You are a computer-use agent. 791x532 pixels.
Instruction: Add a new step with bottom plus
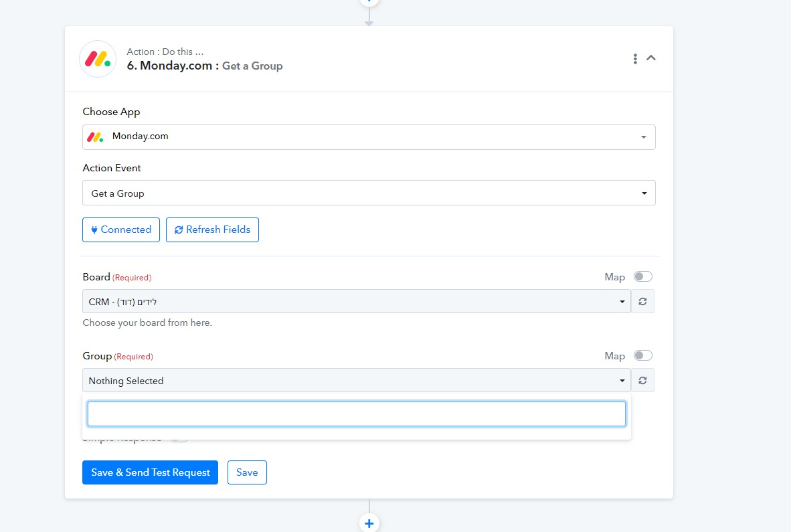(x=369, y=523)
